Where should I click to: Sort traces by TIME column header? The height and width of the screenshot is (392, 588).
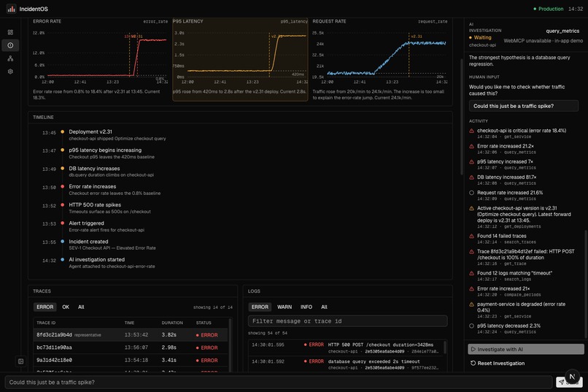point(129,323)
